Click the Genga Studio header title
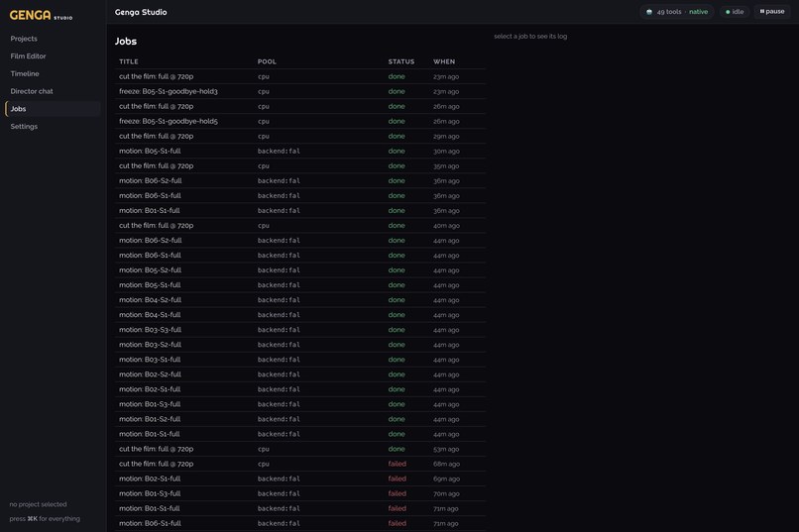This screenshot has width=799, height=532. (141, 12)
